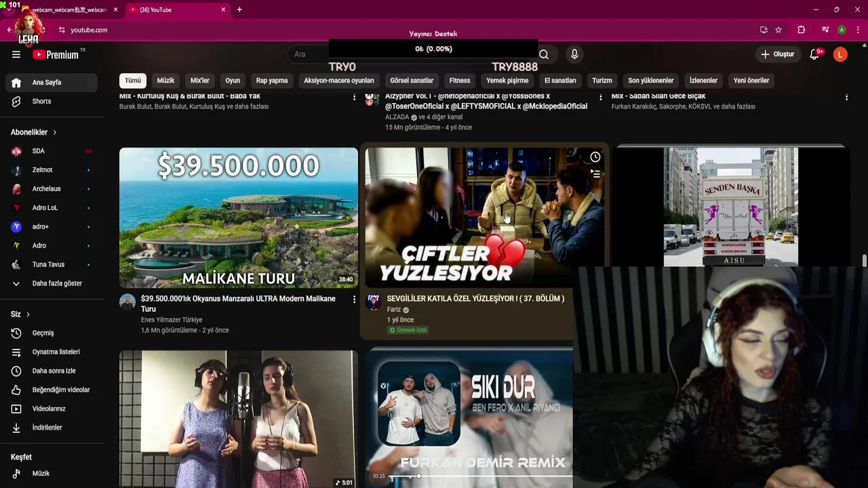Select the Fitness filter chip
This screenshot has height=488, width=868.
(x=460, y=81)
